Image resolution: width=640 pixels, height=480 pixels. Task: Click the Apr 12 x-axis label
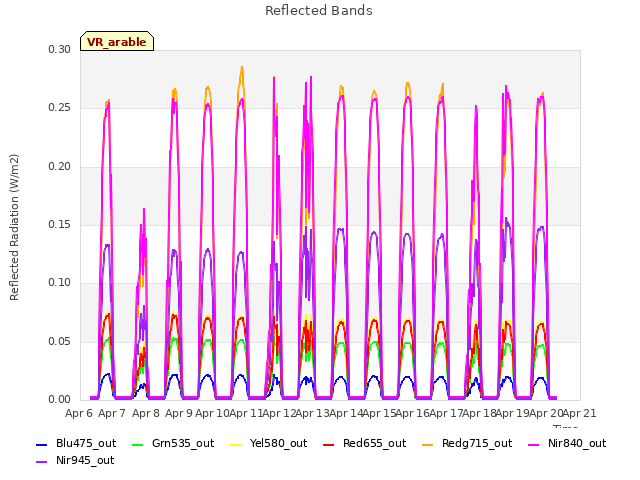pos(279,414)
